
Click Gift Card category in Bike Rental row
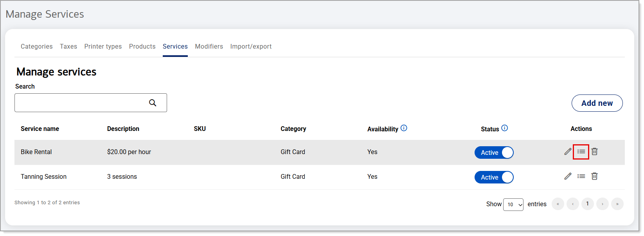pyautogui.click(x=293, y=152)
